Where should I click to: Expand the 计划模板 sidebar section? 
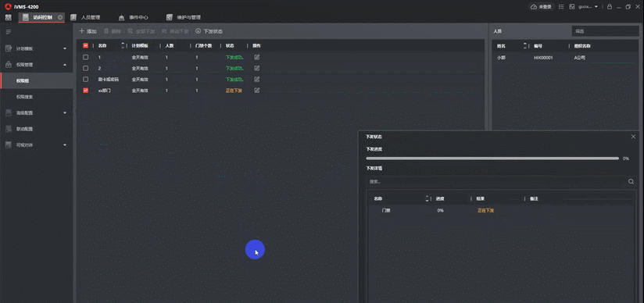pos(36,48)
